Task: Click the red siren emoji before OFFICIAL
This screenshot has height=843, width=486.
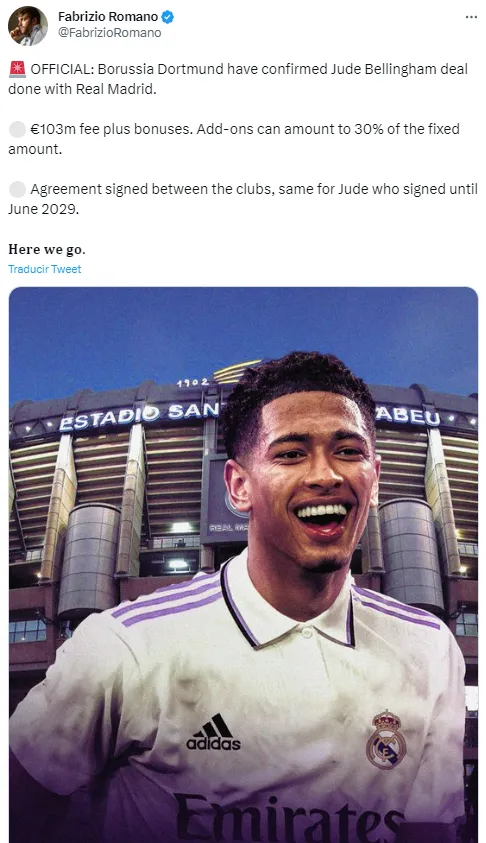Action: click(17, 69)
